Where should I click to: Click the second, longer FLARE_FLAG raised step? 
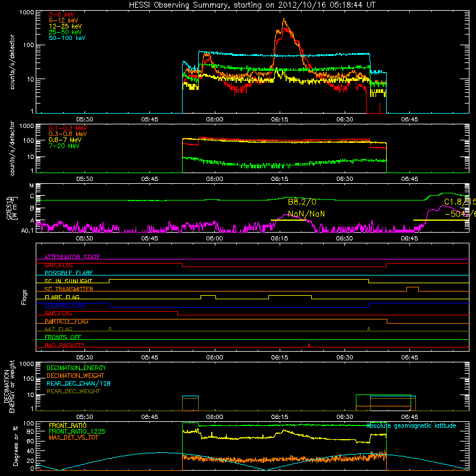(x=290, y=295)
